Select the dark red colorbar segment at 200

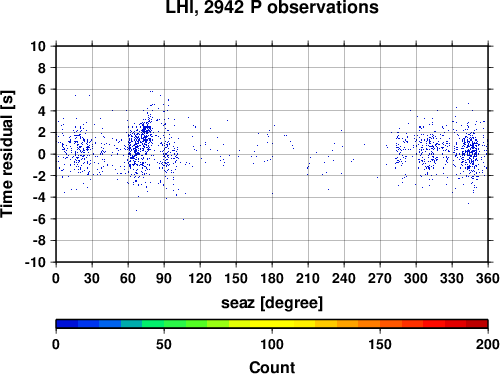coord(477,324)
